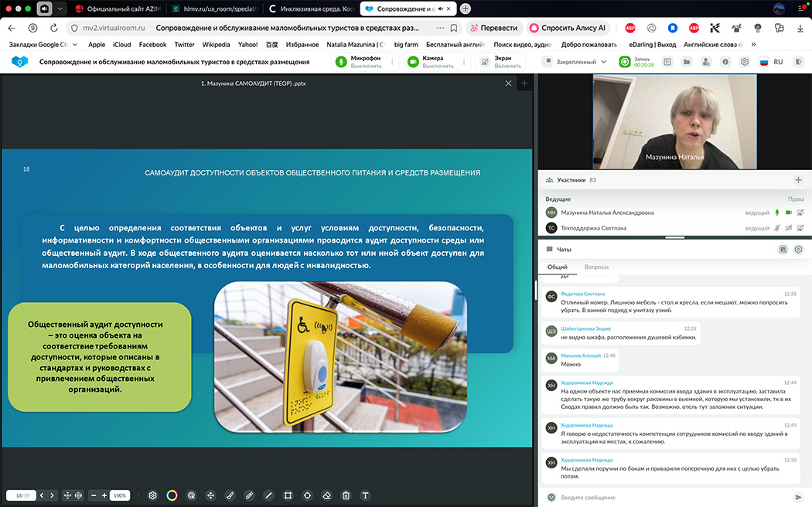Open the info icon in top toolbar

[725, 62]
